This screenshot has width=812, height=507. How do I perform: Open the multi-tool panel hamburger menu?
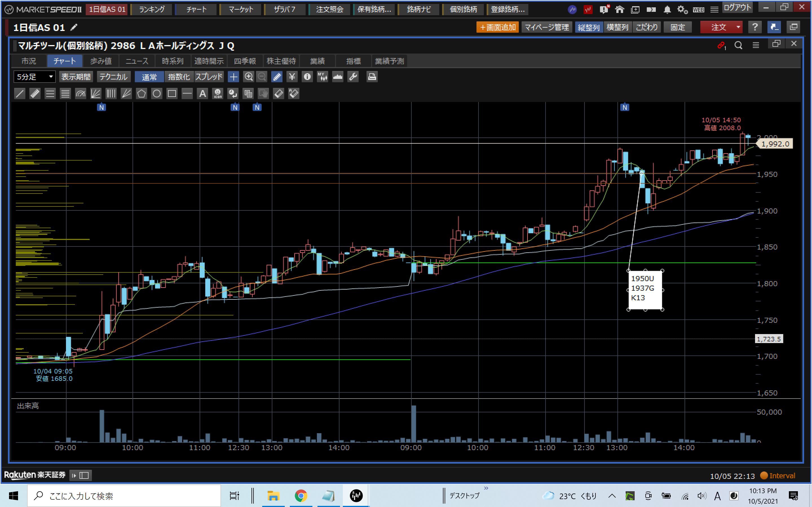click(756, 45)
